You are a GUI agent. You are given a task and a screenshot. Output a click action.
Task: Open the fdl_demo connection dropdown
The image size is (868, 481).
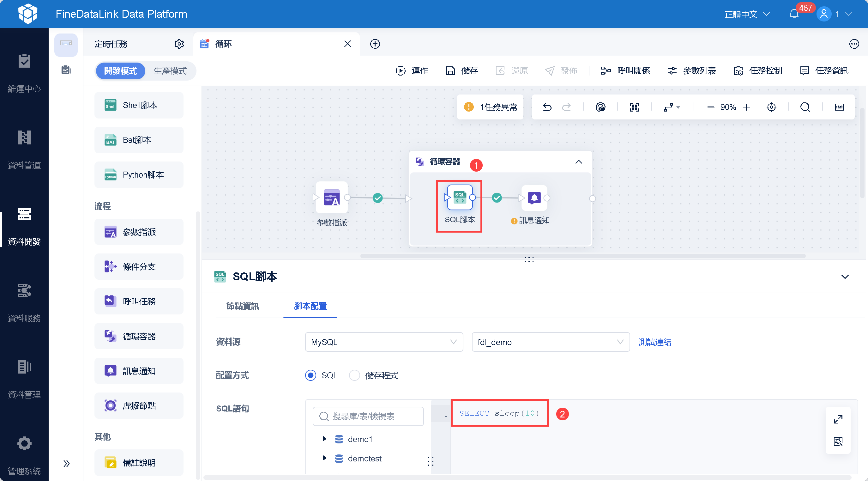pyautogui.click(x=550, y=342)
